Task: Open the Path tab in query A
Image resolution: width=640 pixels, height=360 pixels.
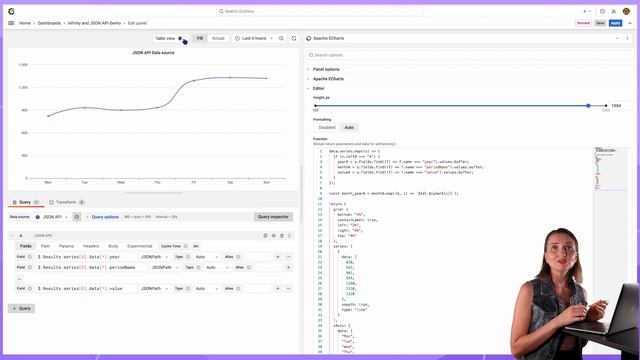Action: tap(45, 246)
